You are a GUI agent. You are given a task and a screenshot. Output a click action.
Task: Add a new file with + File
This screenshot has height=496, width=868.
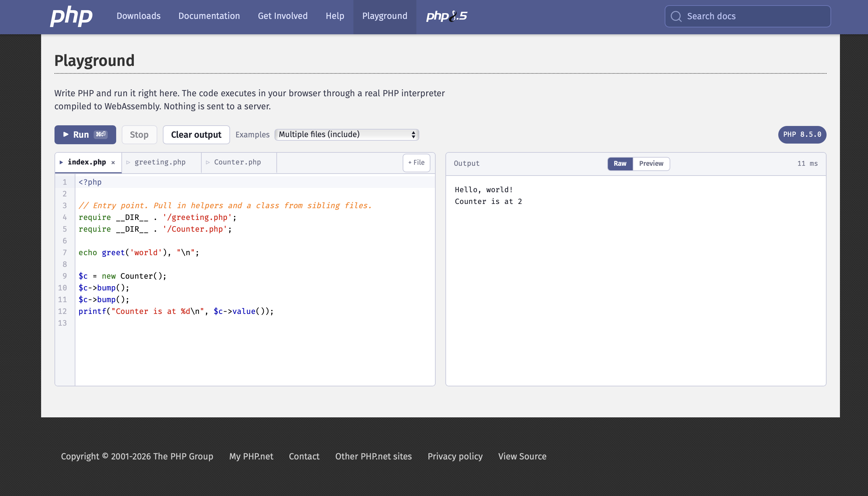coord(416,163)
